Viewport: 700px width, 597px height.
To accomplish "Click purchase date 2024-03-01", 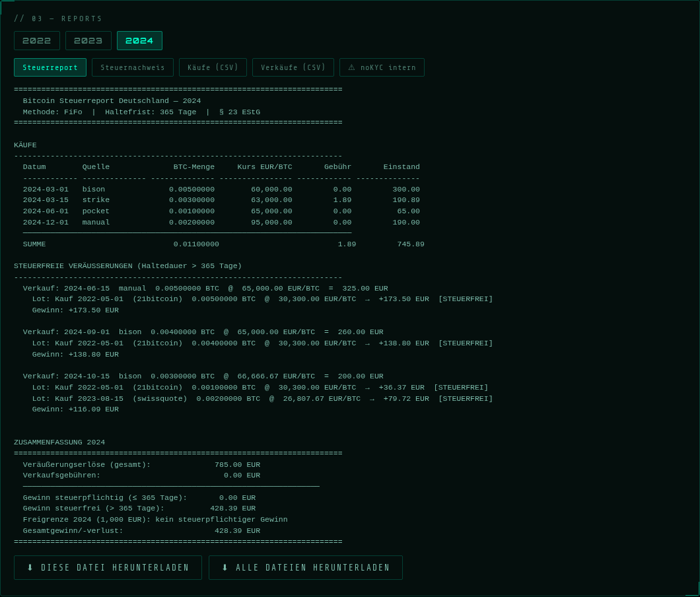I will pyautogui.click(x=46, y=190).
